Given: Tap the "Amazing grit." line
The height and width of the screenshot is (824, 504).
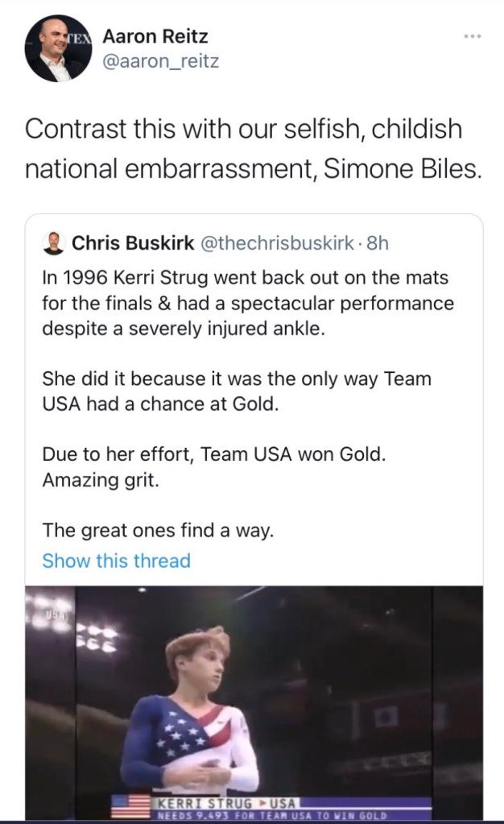Looking at the screenshot, I should [x=93, y=479].
